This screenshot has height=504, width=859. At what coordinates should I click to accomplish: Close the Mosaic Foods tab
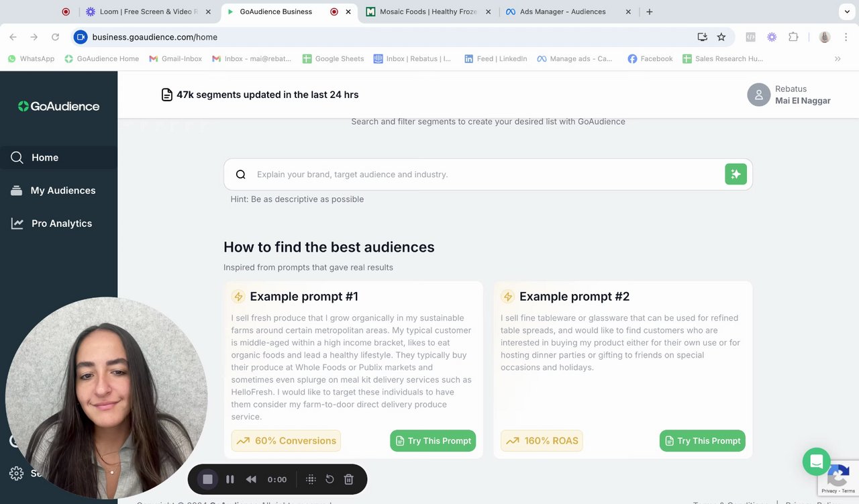pyautogui.click(x=487, y=11)
